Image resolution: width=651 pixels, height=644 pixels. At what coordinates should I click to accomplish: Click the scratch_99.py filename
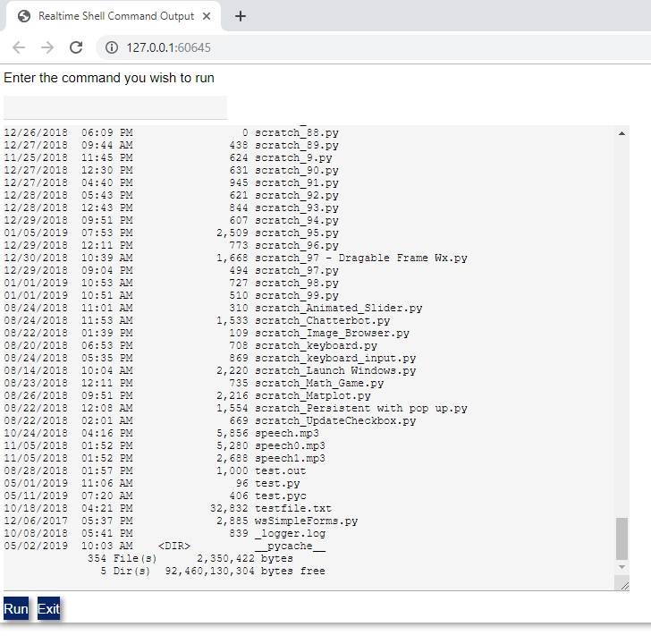coord(297,295)
